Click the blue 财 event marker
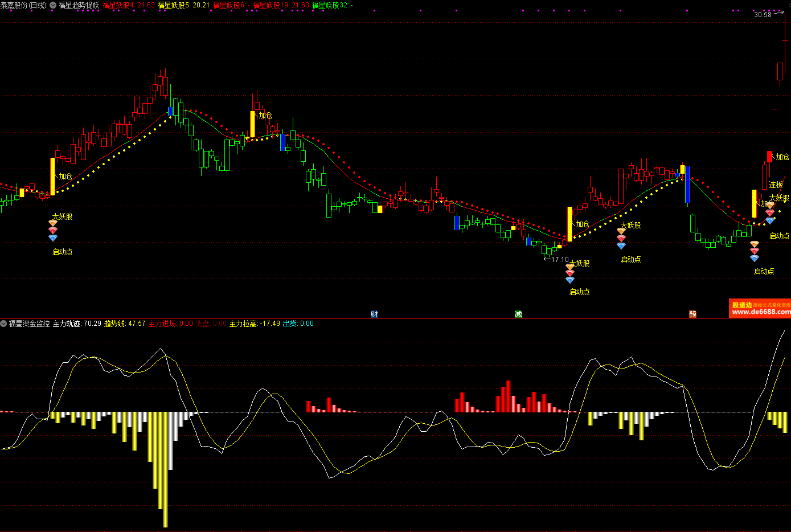Image resolution: width=791 pixels, height=532 pixels. coord(374,314)
